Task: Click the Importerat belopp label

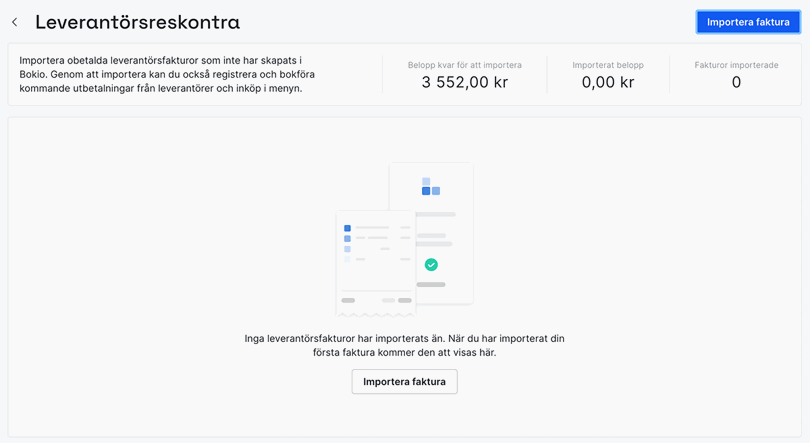Action: 608,65
